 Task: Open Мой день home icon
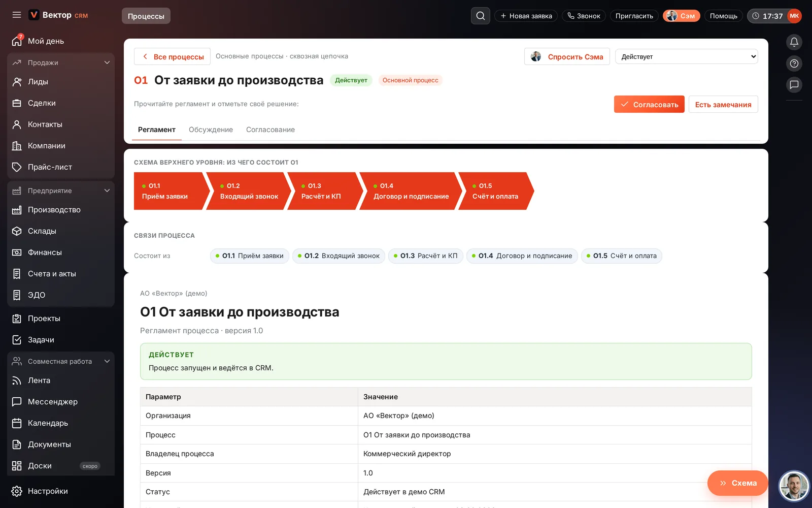click(17, 41)
